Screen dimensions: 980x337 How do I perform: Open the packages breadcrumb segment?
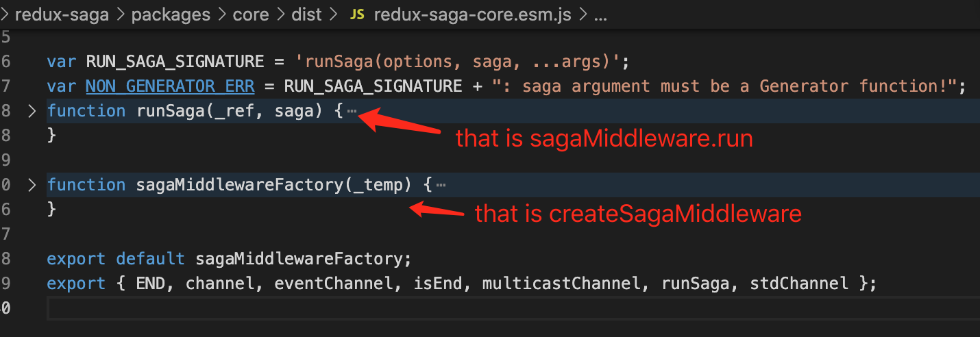coord(171,14)
